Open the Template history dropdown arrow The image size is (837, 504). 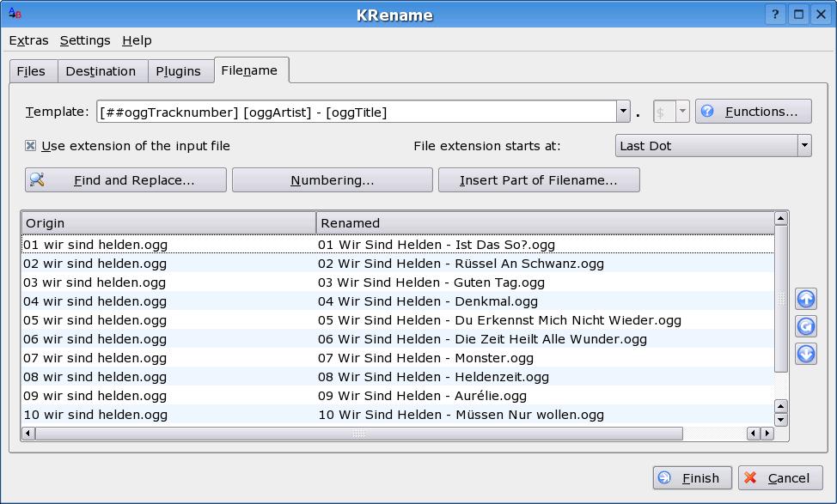coord(623,112)
